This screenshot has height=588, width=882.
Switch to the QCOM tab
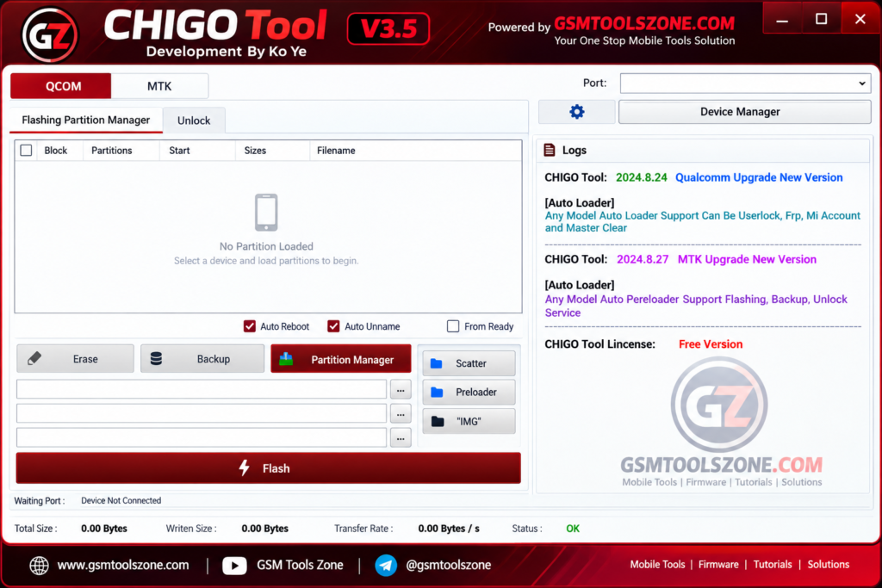61,86
